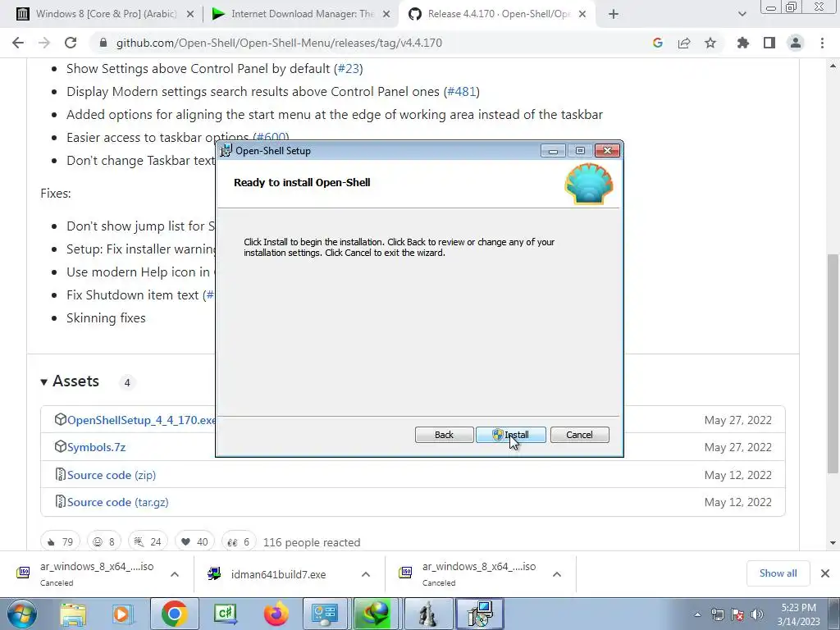Expand options for last canceled Windows ISO download

click(x=557, y=574)
